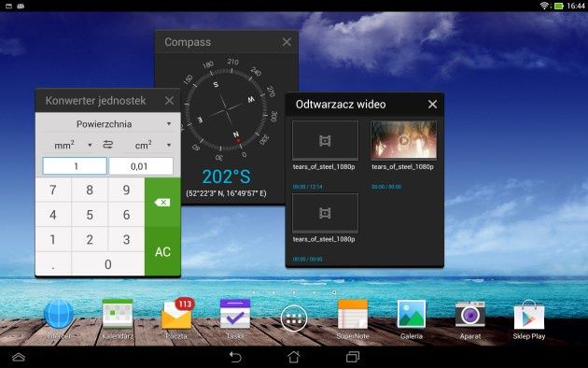Tap the 16:44 clock
The width and height of the screenshot is (588, 368).
(x=576, y=6)
